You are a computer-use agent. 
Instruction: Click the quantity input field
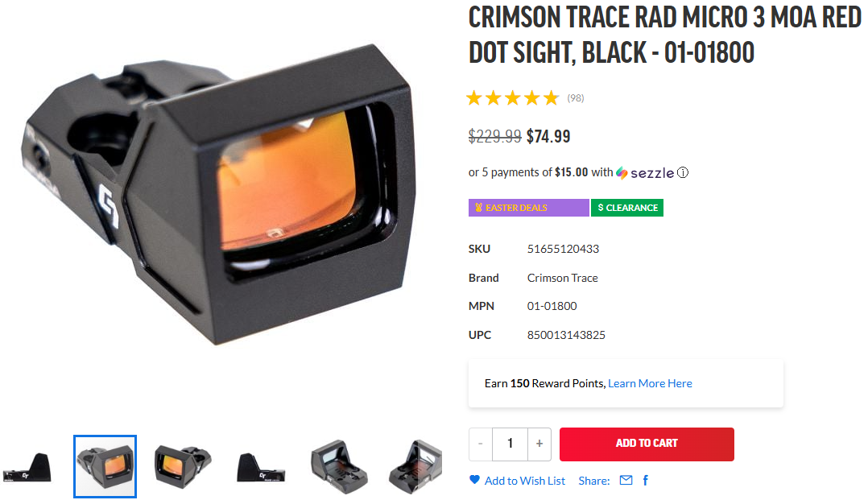point(510,444)
